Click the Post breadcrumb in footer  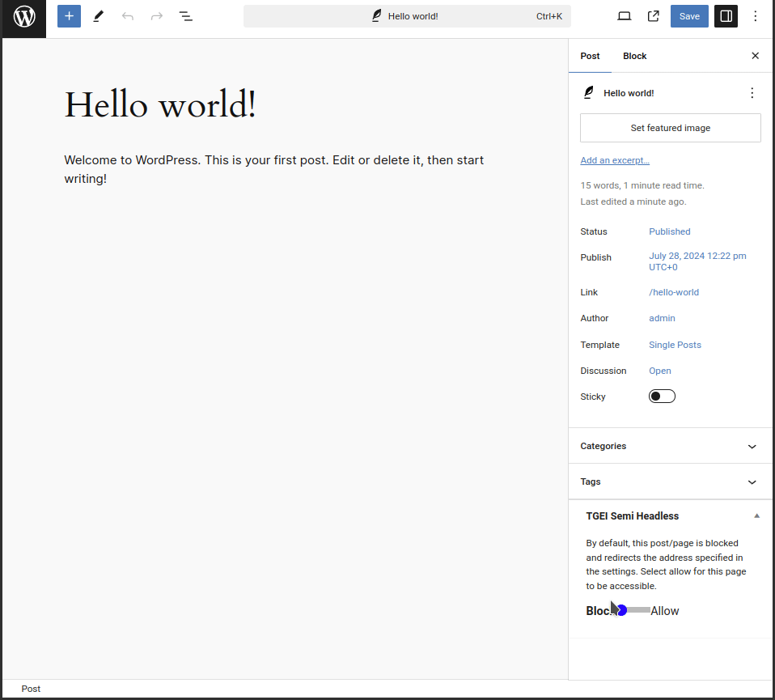31,689
